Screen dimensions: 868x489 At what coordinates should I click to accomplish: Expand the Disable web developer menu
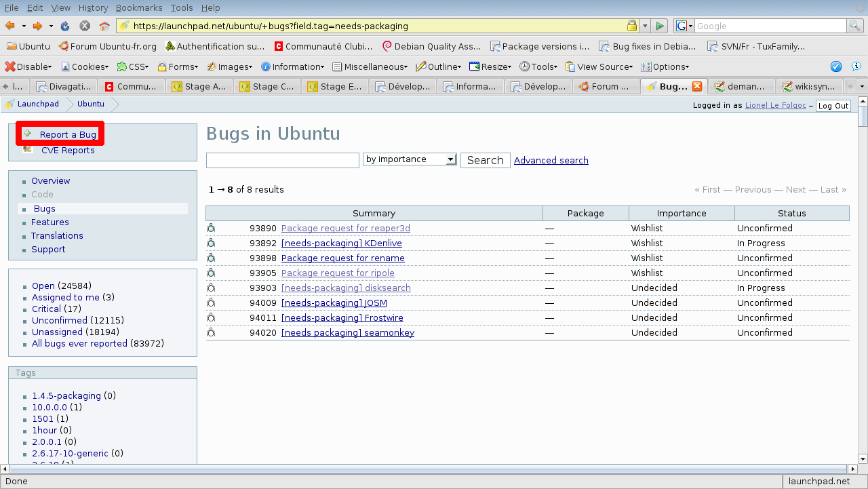point(28,66)
